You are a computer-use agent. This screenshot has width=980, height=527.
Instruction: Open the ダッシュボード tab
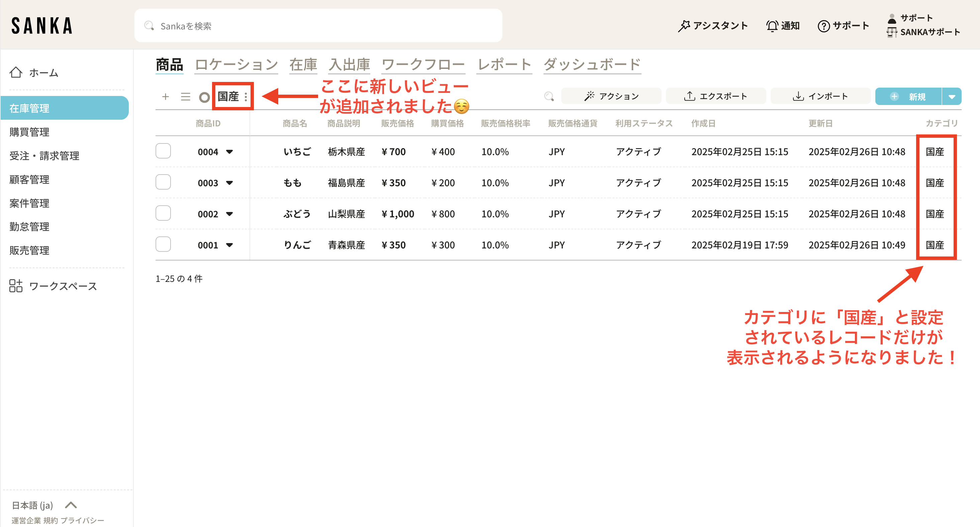[x=592, y=65]
